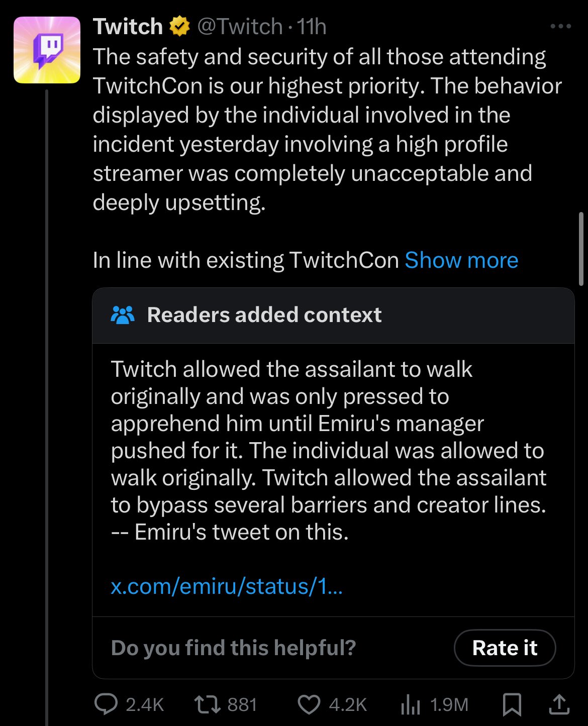The height and width of the screenshot is (726, 588).
Task: Repost the tweet using retweet icon
Action: [207, 704]
